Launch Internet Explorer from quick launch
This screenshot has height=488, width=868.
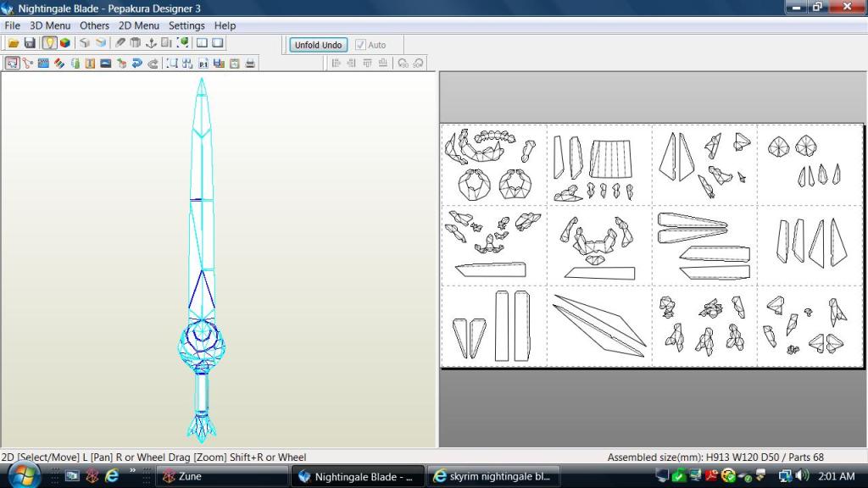click(112, 476)
